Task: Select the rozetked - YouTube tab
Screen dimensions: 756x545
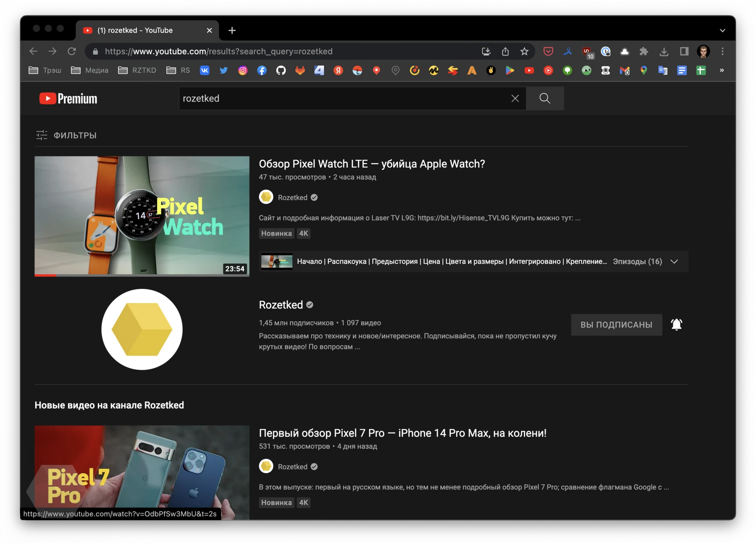Action: [147, 31]
